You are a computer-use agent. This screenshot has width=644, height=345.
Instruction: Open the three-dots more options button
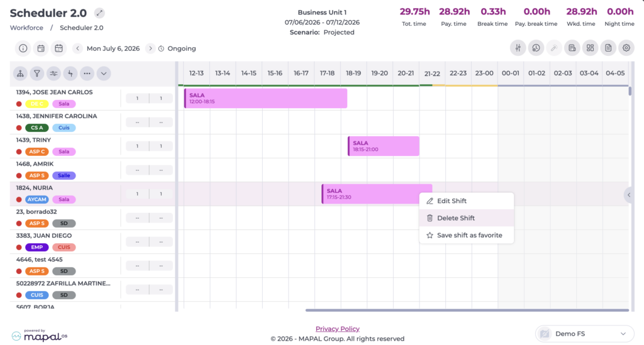click(87, 74)
